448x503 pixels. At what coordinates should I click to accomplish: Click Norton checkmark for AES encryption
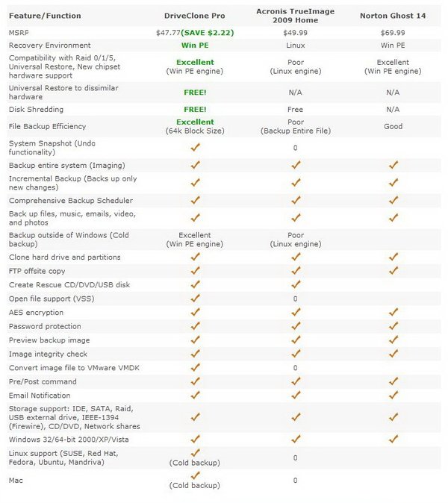tap(393, 312)
